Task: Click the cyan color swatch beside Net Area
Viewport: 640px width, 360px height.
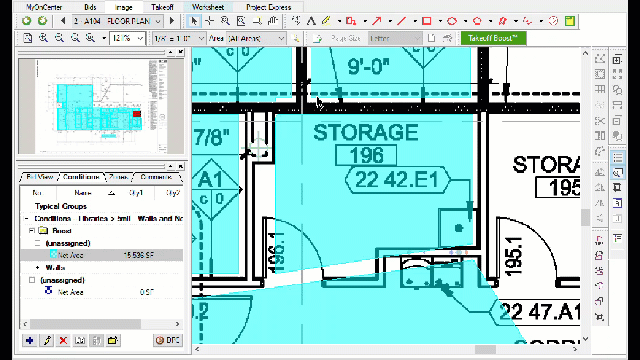Action: pyautogui.click(x=53, y=255)
